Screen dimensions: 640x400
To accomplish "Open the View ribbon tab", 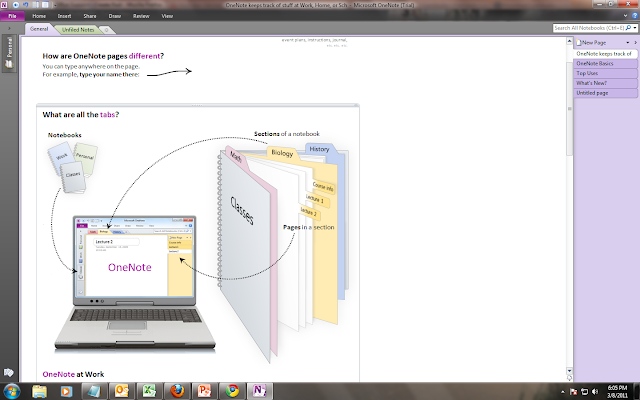I will (167, 16).
